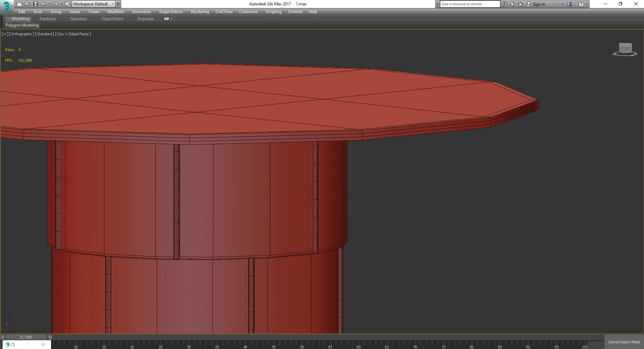Image resolution: width=644 pixels, height=349 pixels.
Task: Switch to the Populate ribbon tab
Action: tap(146, 19)
